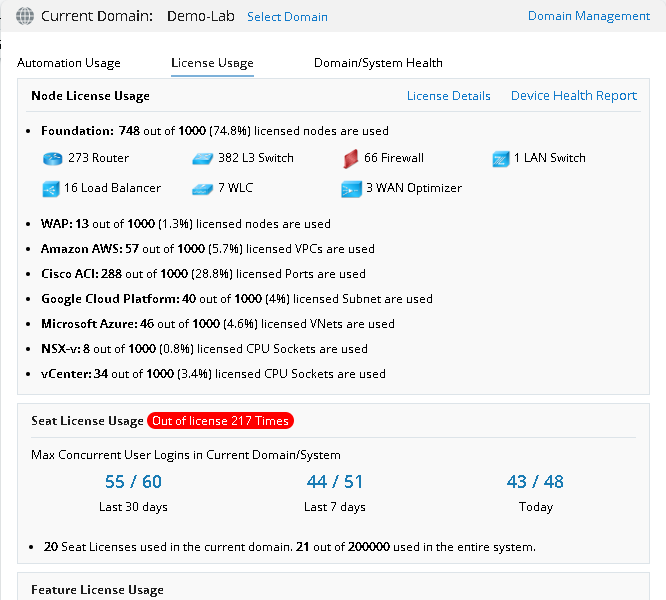
Task: Click the WAP licensed nodes line
Action: (x=186, y=224)
